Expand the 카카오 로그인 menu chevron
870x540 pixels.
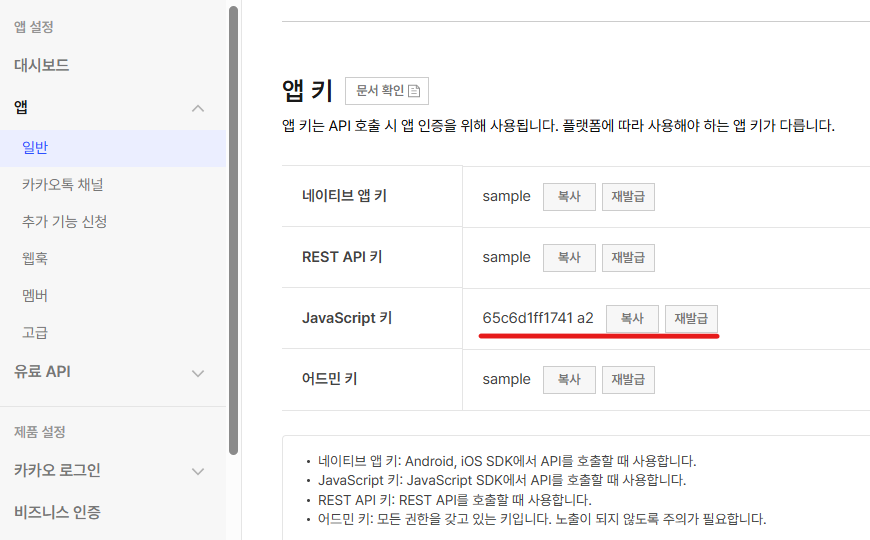click(x=198, y=471)
